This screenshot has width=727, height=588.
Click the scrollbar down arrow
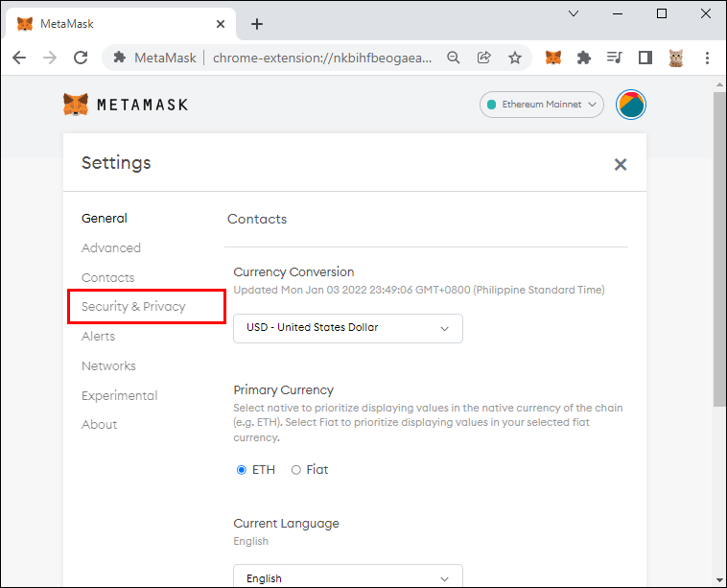(x=719, y=580)
